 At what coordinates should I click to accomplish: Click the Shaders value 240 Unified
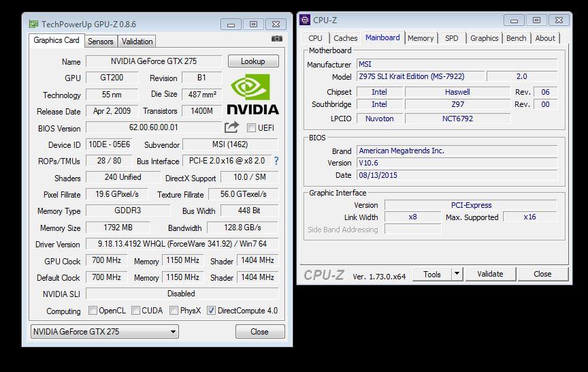[123, 177]
